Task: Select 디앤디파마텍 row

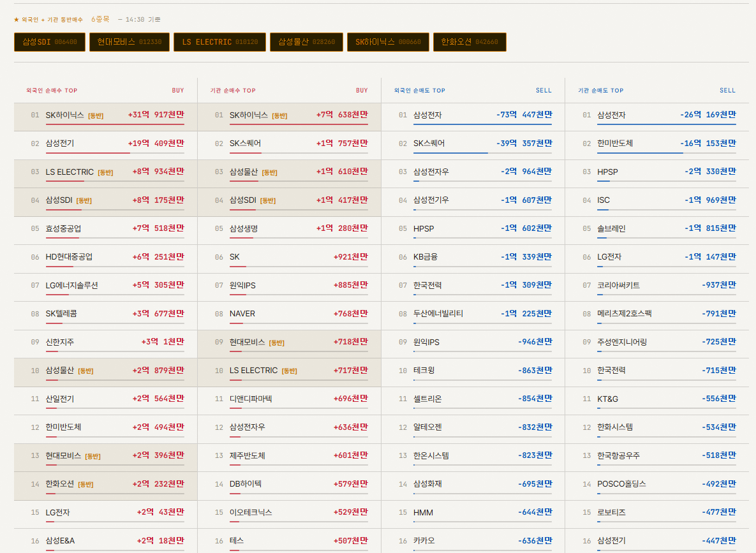Action: click(289, 401)
